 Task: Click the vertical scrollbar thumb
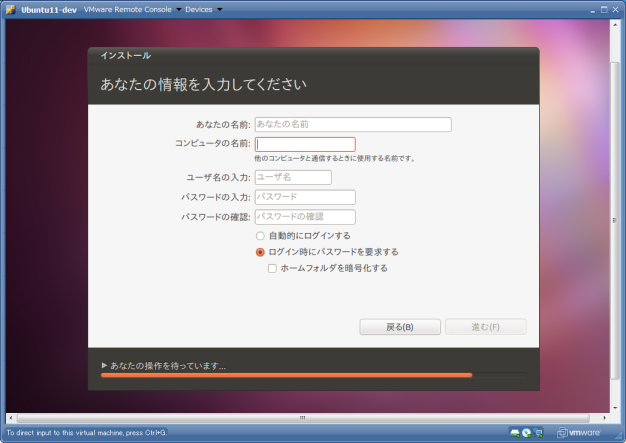615,220
